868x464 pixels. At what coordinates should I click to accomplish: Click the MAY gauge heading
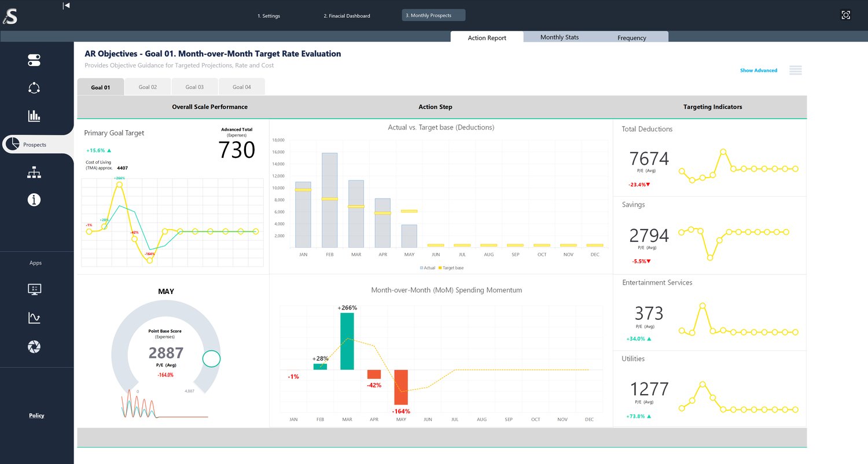pyautogui.click(x=166, y=292)
